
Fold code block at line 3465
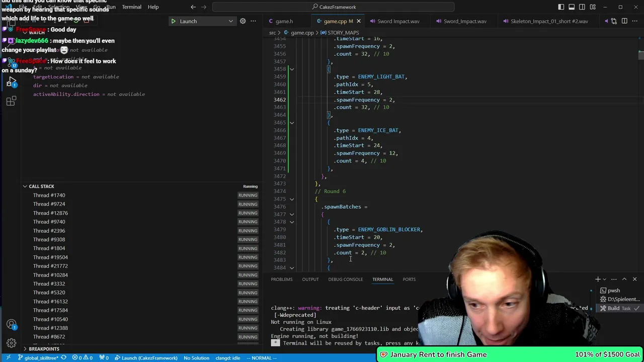[292, 123]
